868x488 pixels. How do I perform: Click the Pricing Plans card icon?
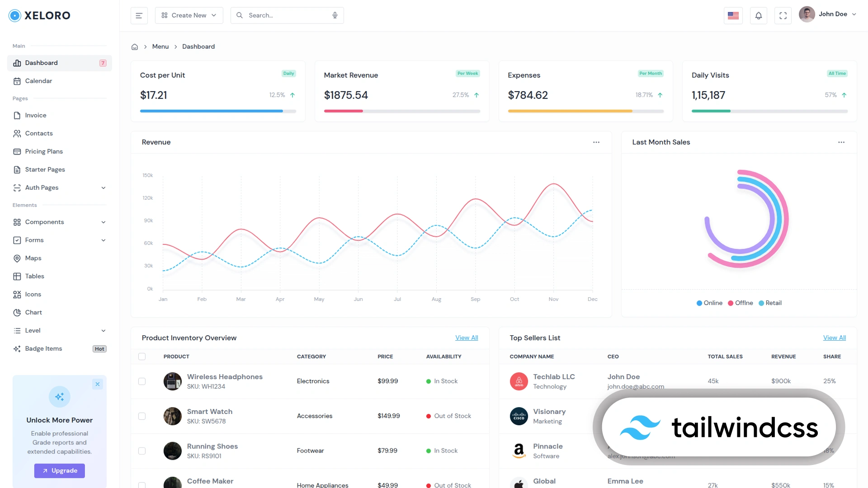click(x=17, y=151)
